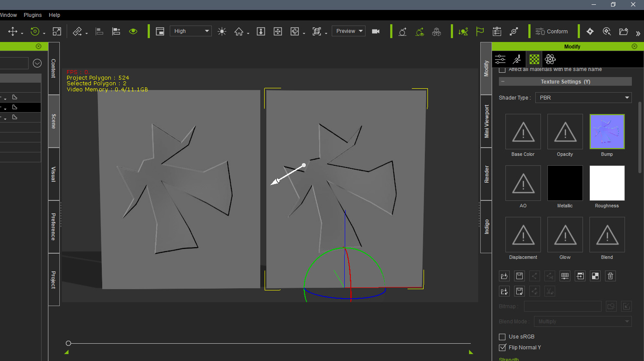This screenshot has width=644, height=361.
Task: Switch to the Scene side tab
Action: coord(54,121)
